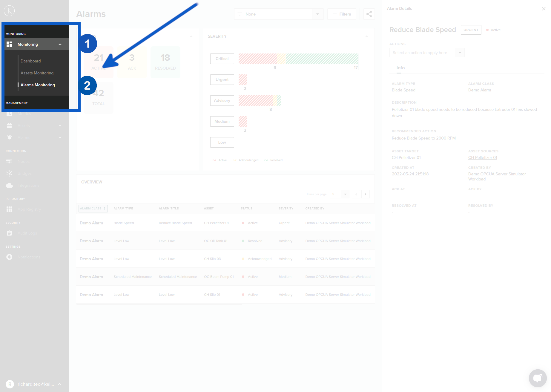Select the Info tab
Image resolution: width=551 pixels, height=392 pixels.
(400, 68)
